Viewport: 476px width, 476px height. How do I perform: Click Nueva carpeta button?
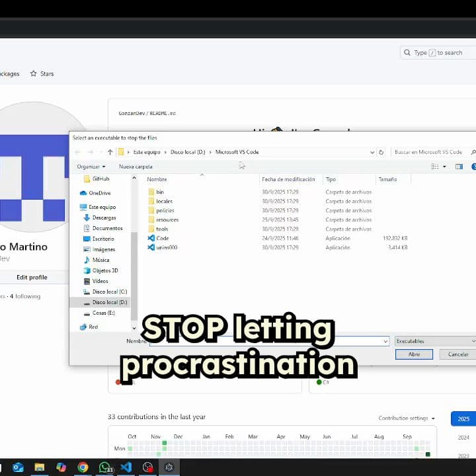136,167
